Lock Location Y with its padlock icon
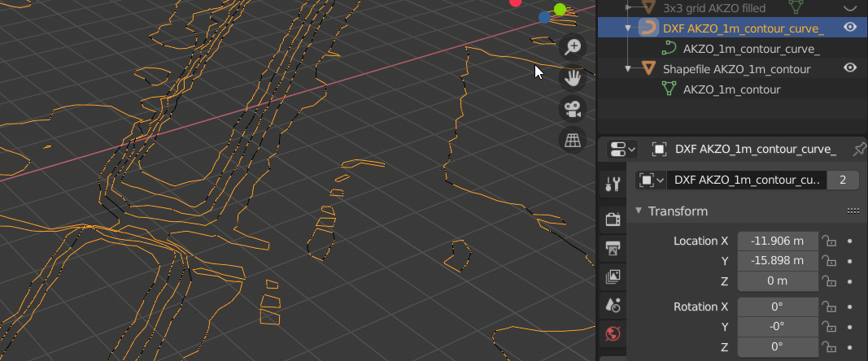 pyautogui.click(x=828, y=261)
